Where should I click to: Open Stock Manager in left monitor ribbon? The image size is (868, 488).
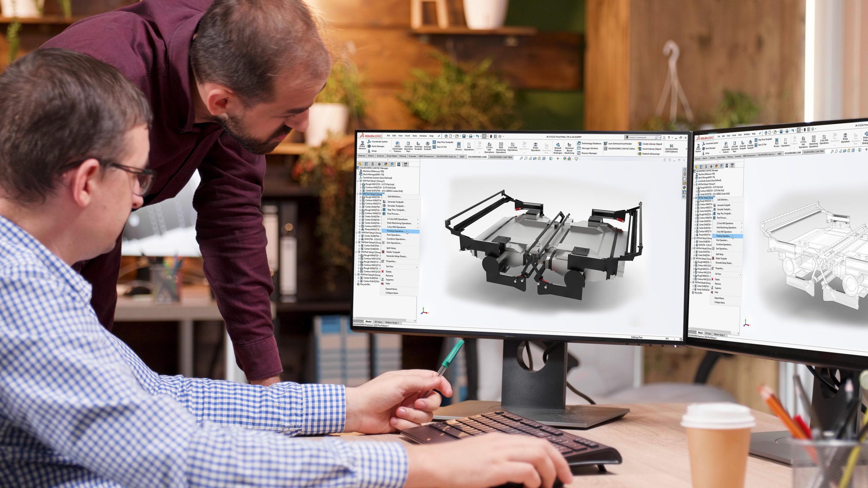(376, 146)
